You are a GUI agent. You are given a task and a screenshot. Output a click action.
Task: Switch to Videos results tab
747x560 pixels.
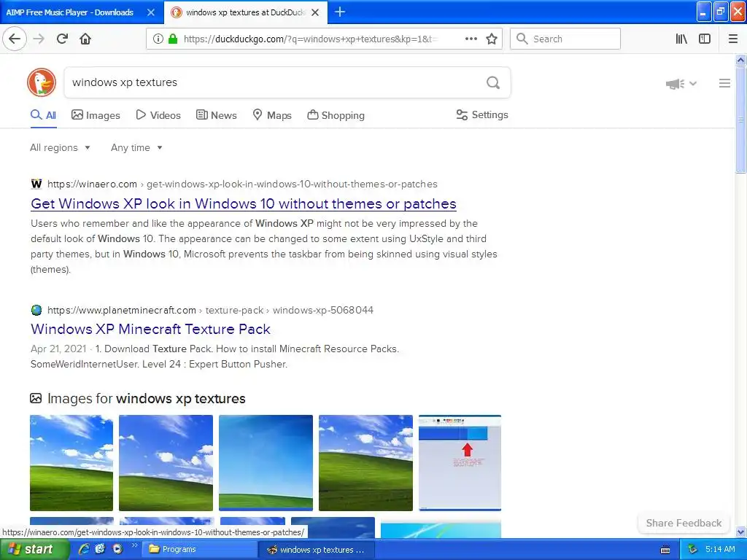click(x=158, y=115)
